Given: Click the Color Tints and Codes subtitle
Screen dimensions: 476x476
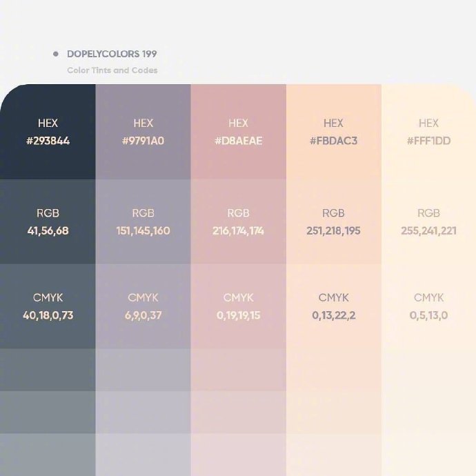Looking at the screenshot, I should (112, 70).
